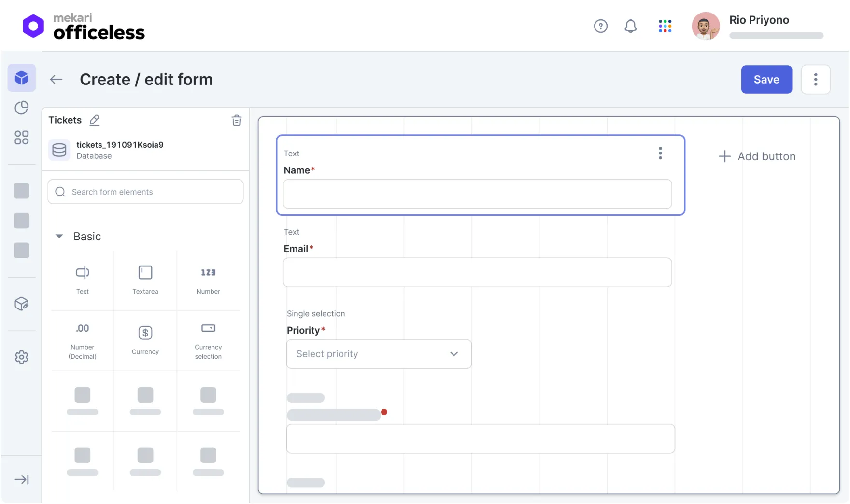This screenshot has height=504, width=850.
Task: Click the Save button
Action: 766,80
